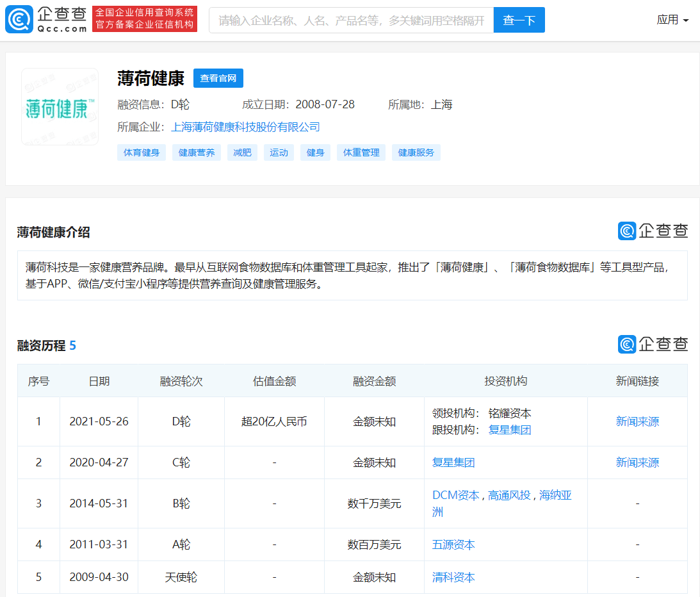Click the 数千万美元 amount cell

point(374,503)
